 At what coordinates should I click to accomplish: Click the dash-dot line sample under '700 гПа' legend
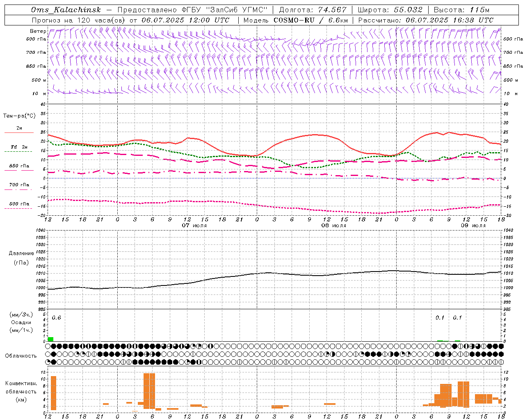click(18, 189)
